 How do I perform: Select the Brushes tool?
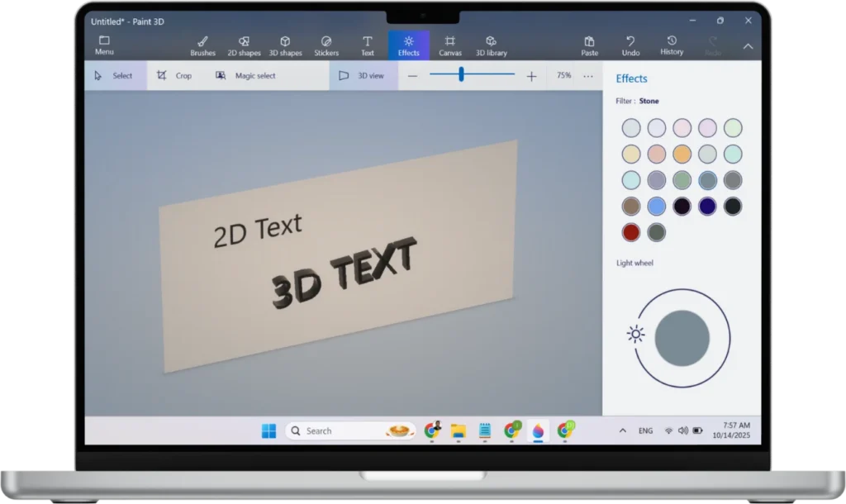[202, 45]
